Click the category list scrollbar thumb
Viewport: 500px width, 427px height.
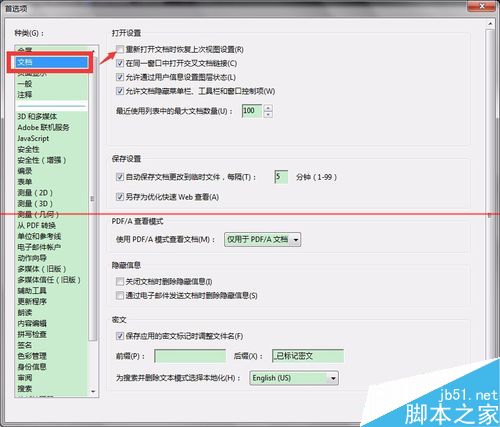click(x=93, y=199)
